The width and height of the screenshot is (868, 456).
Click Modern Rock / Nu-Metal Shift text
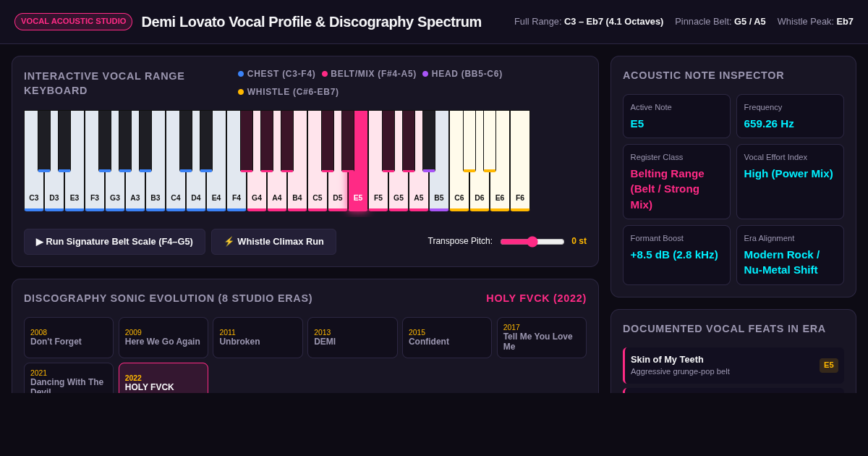(782, 262)
